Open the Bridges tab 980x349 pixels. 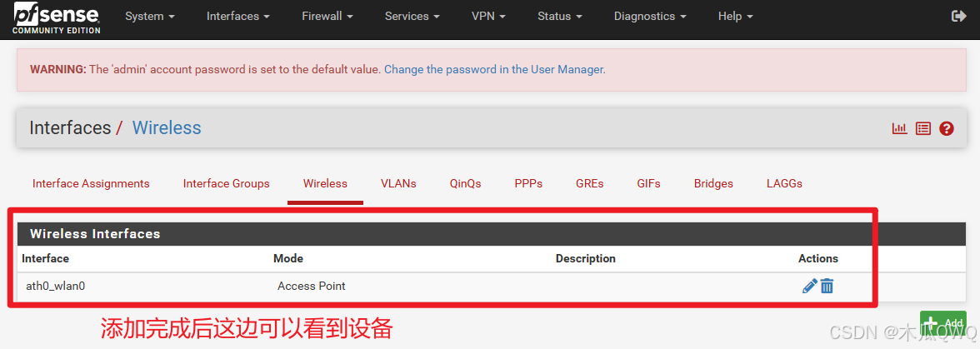point(713,183)
